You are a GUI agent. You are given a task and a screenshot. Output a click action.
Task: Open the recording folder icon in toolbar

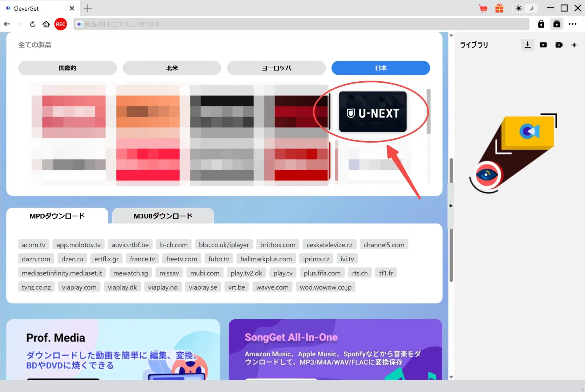click(x=557, y=24)
